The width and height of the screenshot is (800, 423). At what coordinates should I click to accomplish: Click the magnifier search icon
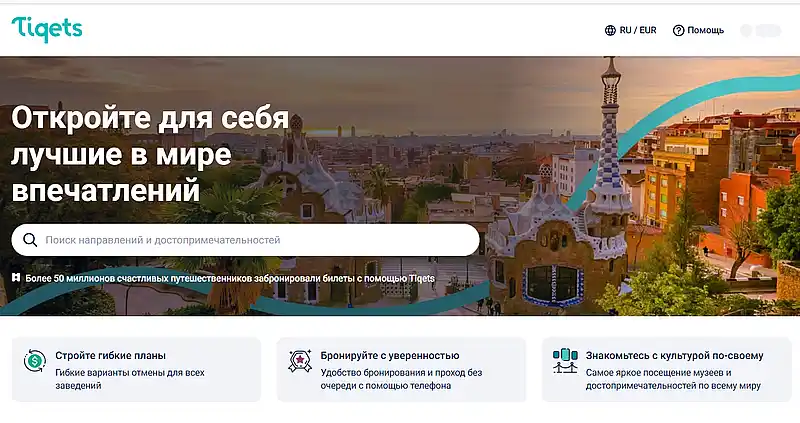[x=30, y=240]
